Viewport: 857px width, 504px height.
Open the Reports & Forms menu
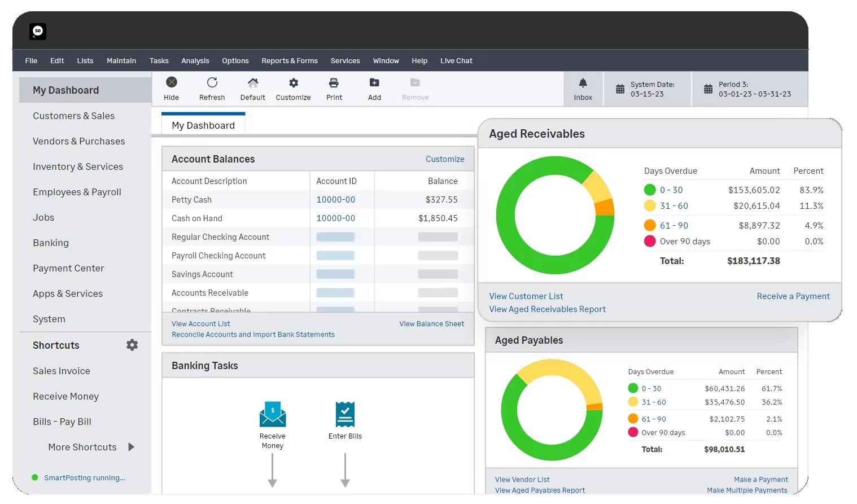pos(289,61)
